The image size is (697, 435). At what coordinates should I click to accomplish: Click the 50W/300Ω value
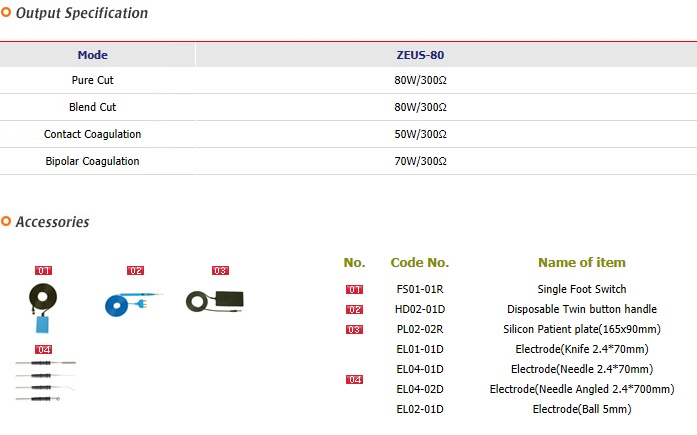(x=420, y=134)
